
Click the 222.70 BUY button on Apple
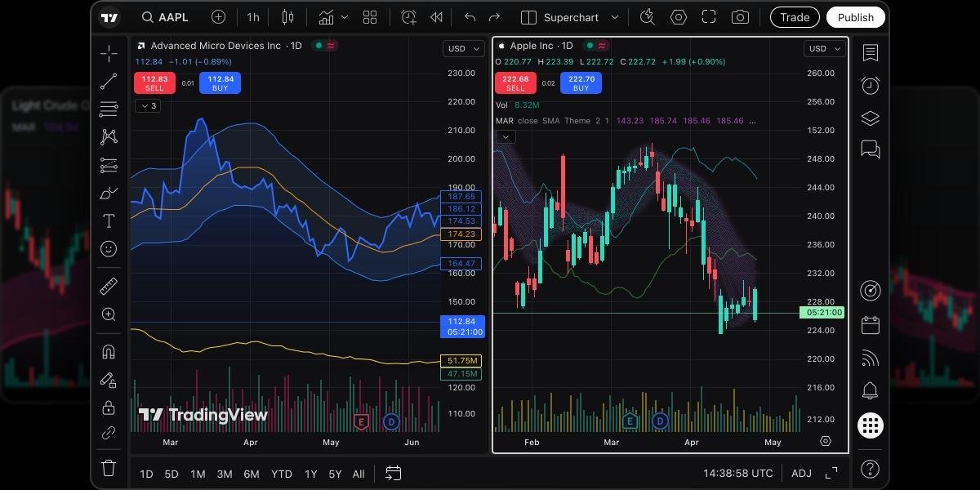coord(581,83)
